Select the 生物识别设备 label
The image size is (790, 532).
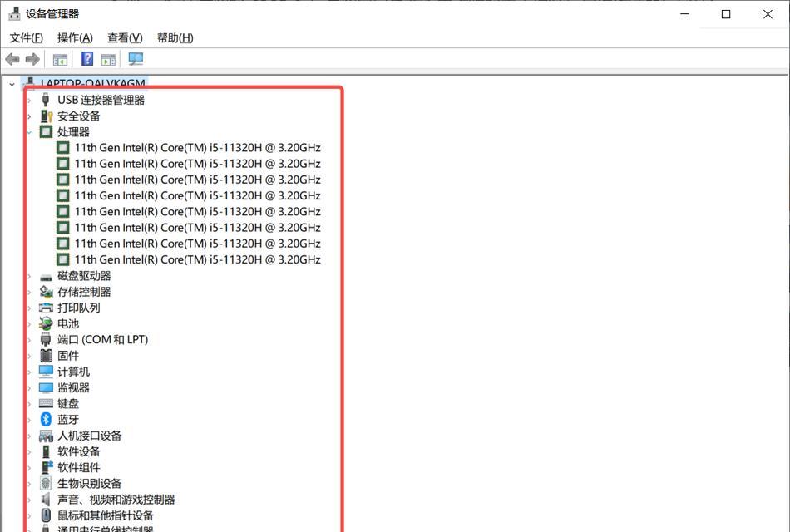(x=89, y=484)
